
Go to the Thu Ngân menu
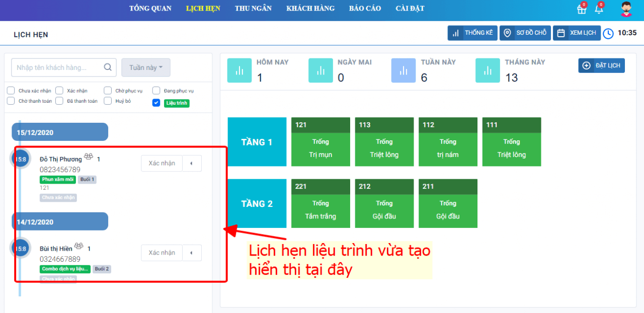[x=253, y=9]
